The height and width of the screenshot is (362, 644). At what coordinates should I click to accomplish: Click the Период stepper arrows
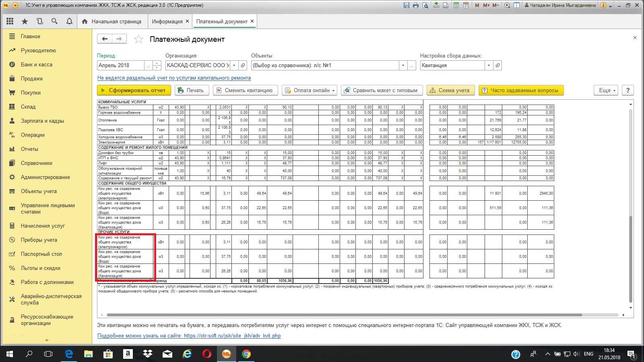pos(157,65)
